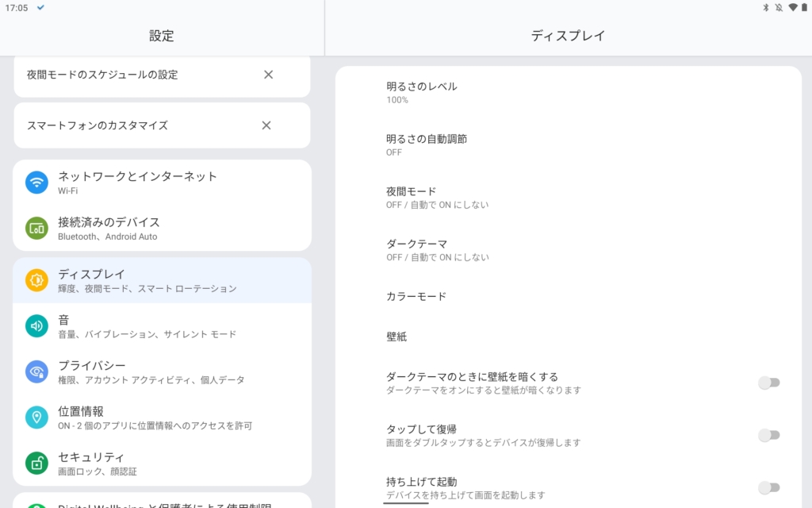The image size is (812, 508).
Task: Open 明るさの自動調節 option
Action: [x=555, y=144]
